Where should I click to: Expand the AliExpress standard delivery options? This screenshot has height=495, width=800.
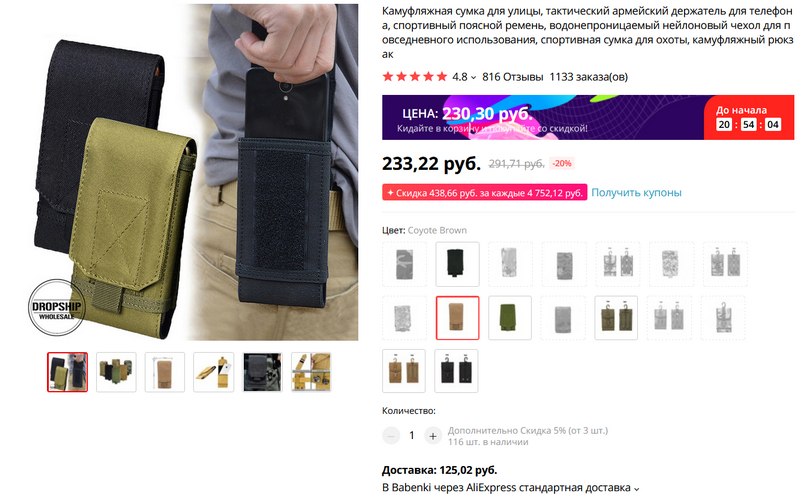[x=637, y=488]
